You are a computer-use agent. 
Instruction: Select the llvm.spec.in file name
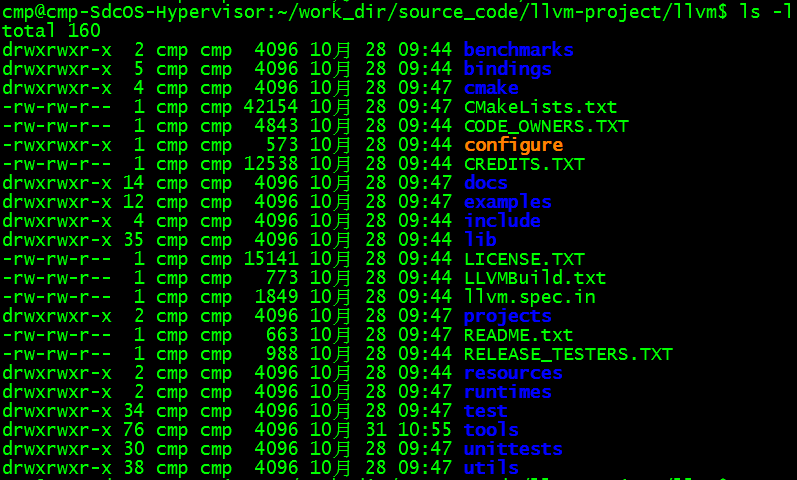coord(530,297)
